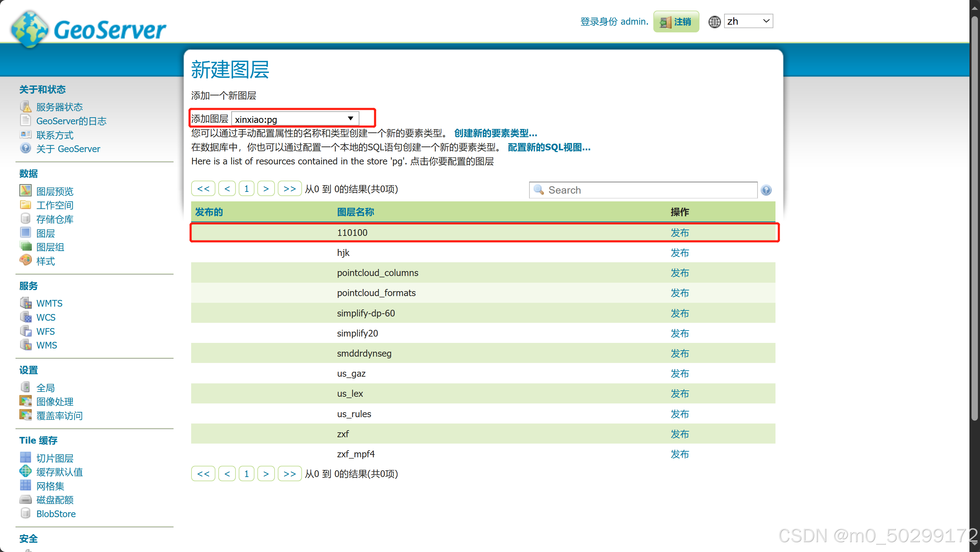Click bottom pager first page << button
Image resolution: width=980 pixels, height=552 pixels.
click(x=203, y=473)
